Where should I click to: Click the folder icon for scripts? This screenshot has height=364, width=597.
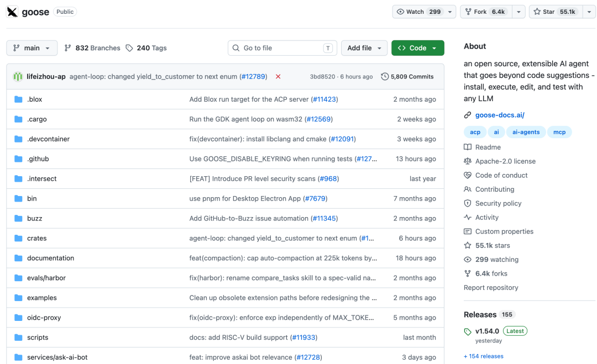click(18, 337)
